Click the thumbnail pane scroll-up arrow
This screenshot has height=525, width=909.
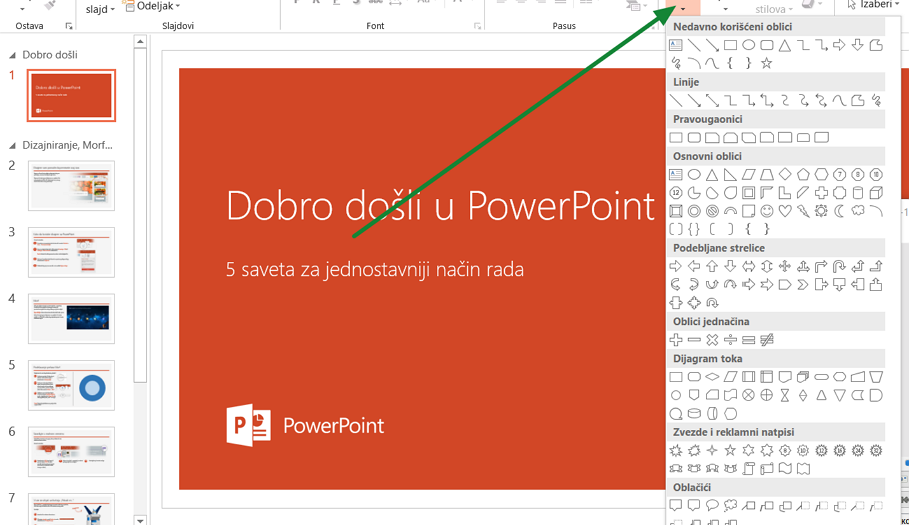[x=140, y=42]
